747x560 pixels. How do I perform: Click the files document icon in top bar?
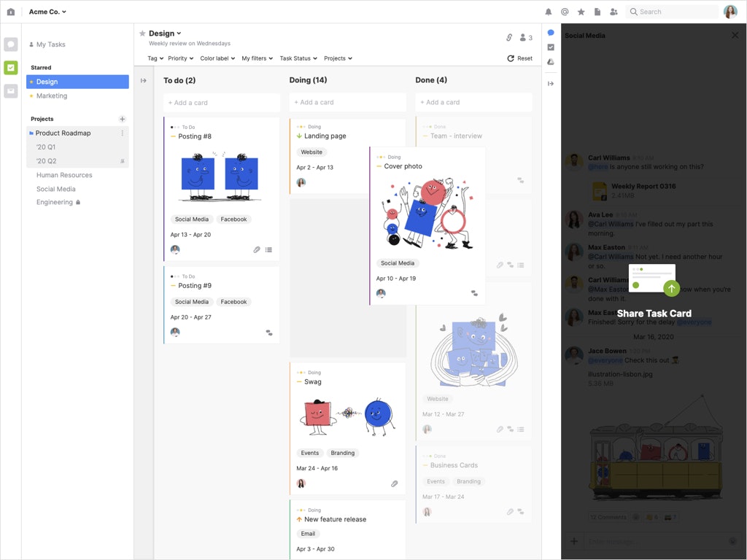(597, 12)
